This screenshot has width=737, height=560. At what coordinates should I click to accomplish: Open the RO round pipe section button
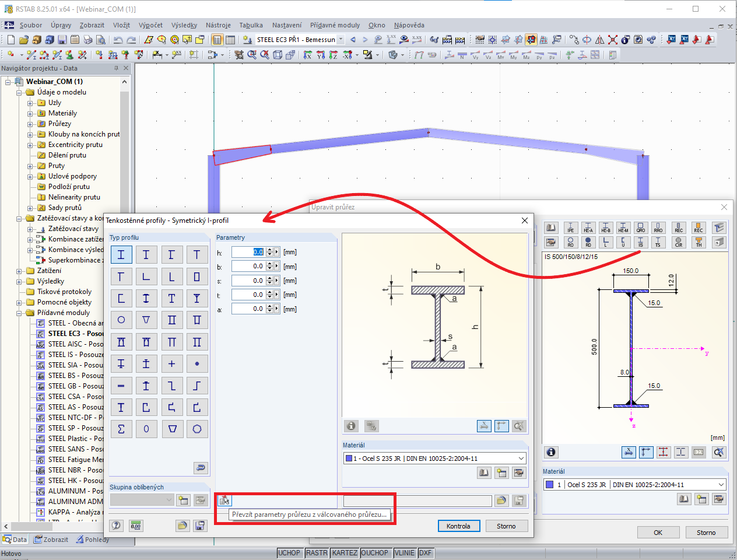[571, 242]
